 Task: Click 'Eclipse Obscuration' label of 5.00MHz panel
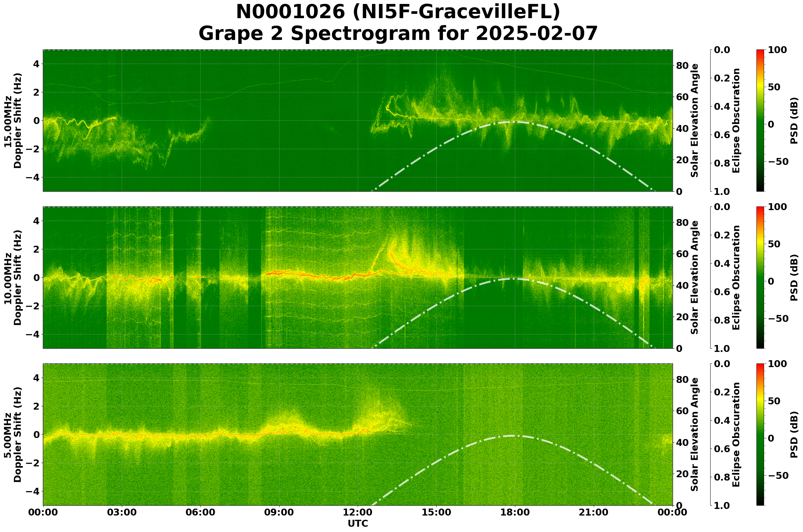coord(736,435)
